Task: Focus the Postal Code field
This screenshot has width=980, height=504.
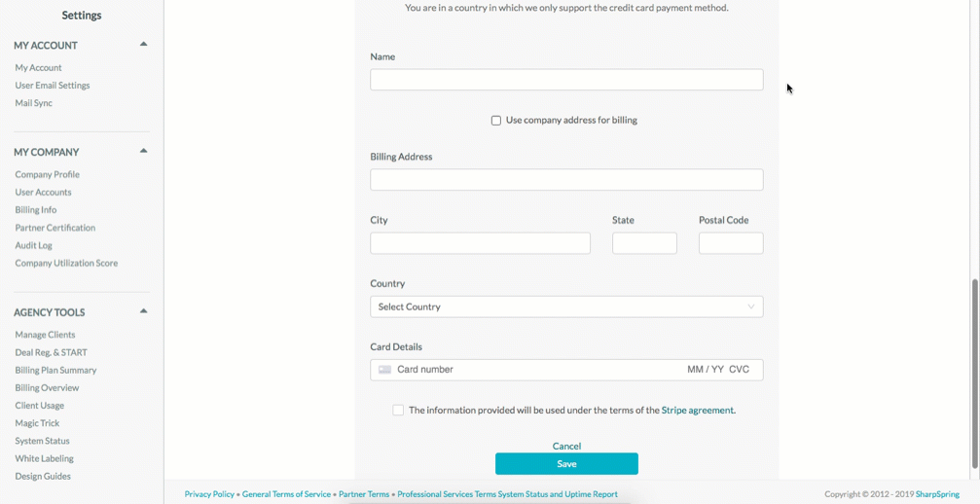Action: click(731, 243)
